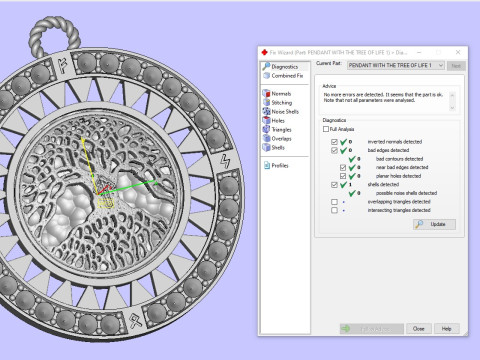Click the Close button
The width and height of the screenshot is (480, 360).
(419, 329)
